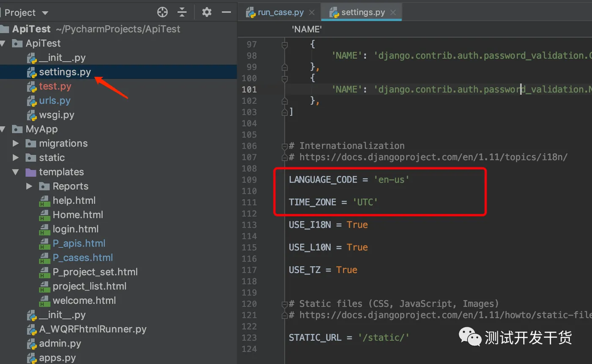The image size is (592, 364).
Task: Click the Reports folder icon
Action: [44, 186]
